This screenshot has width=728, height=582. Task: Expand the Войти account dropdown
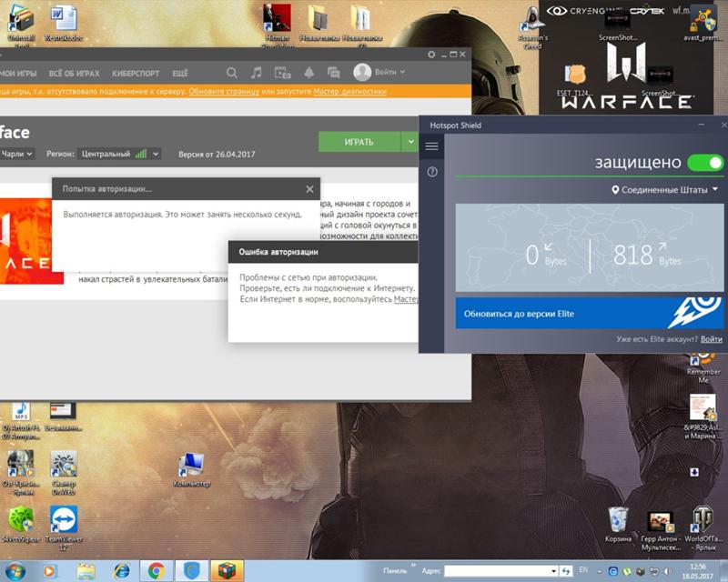[x=402, y=72]
